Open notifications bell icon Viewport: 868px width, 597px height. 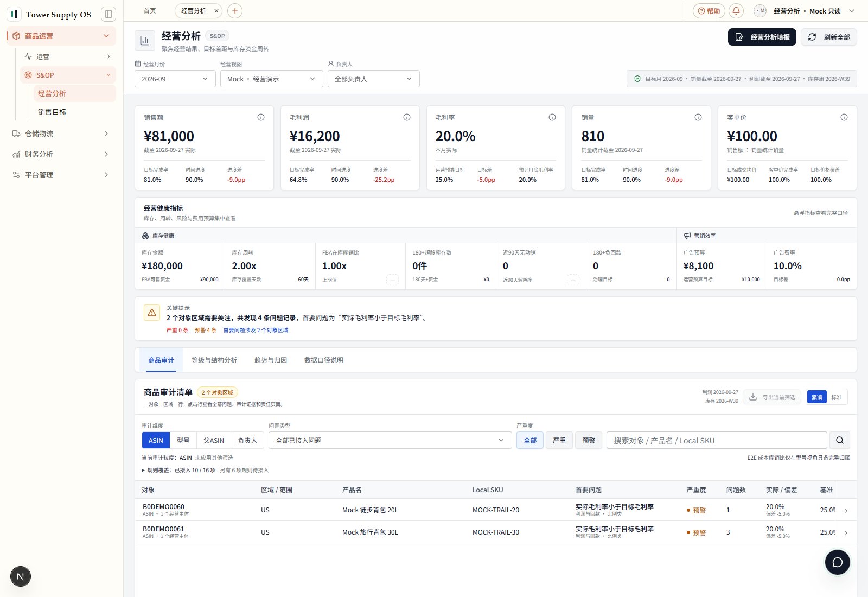pyautogui.click(x=736, y=11)
